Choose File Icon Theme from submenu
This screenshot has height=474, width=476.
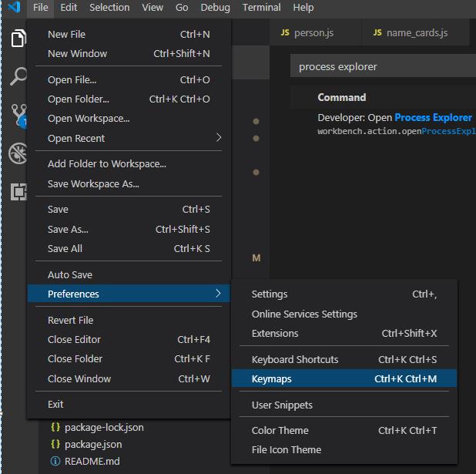pos(344,450)
